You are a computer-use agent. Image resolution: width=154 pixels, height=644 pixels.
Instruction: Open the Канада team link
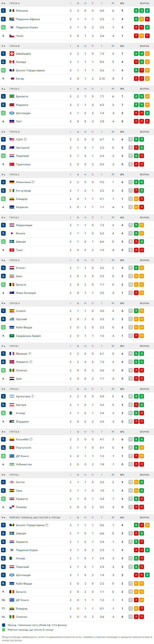point(21,62)
